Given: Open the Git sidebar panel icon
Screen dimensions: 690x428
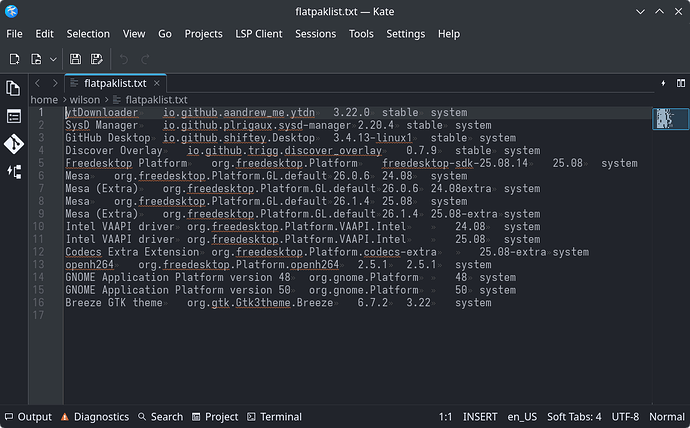Looking at the screenshot, I should 14,144.
